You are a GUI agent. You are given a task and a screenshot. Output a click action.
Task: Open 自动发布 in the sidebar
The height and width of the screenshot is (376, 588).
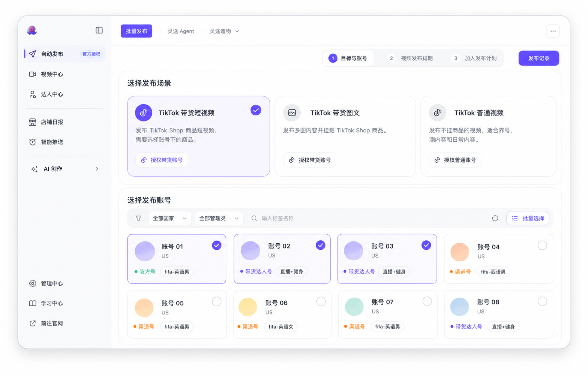64,54
